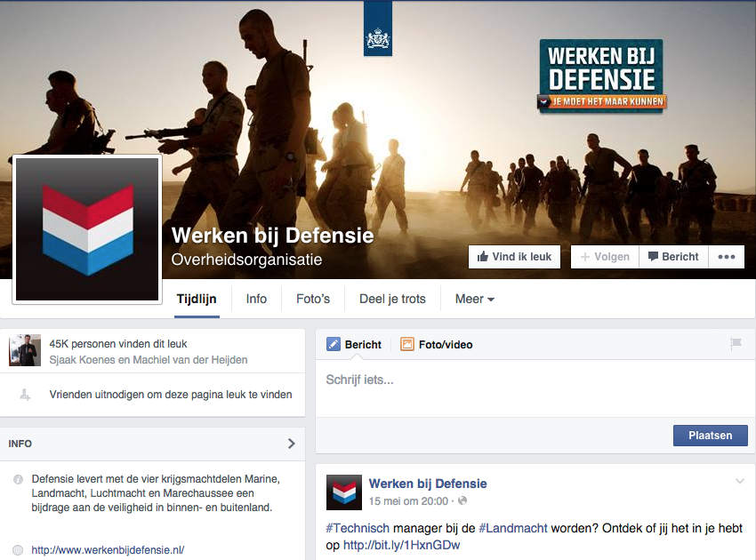Click the invite friends person icon
The height and width of the screenshot is (560, 756).
tap(25, 395)
